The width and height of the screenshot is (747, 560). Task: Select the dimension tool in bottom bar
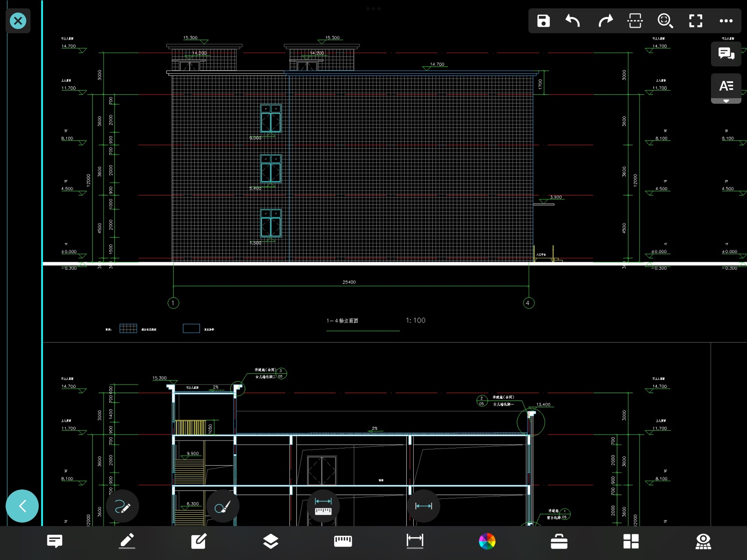(415, 541)
